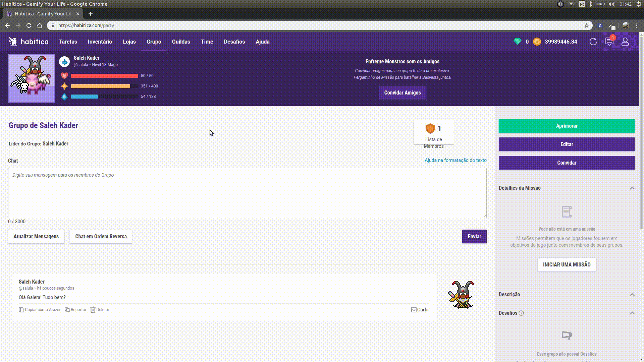This screenshot has width=644, height=362.
Task: Click Copiar como Afazer on message
Action: (40, 310)
